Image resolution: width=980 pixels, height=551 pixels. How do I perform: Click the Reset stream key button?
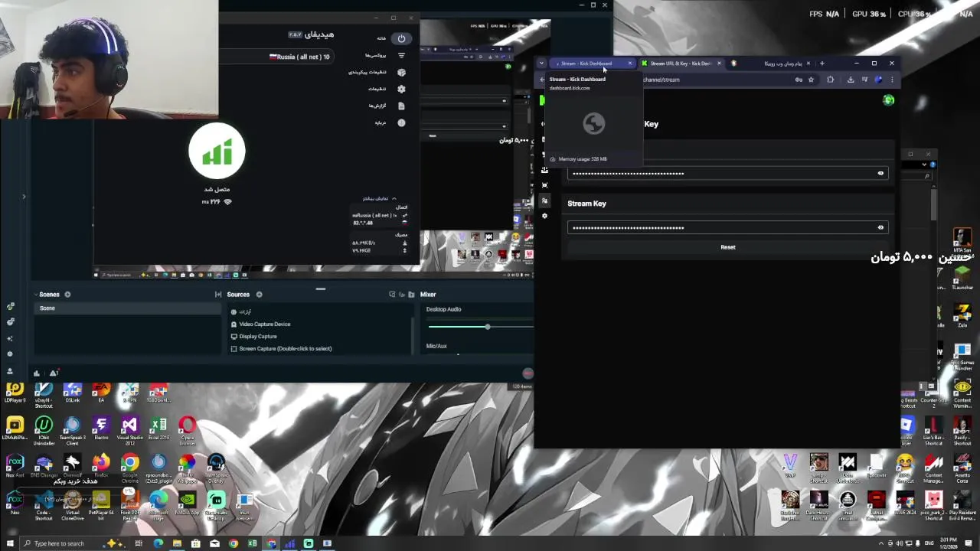tap(727, 247)
